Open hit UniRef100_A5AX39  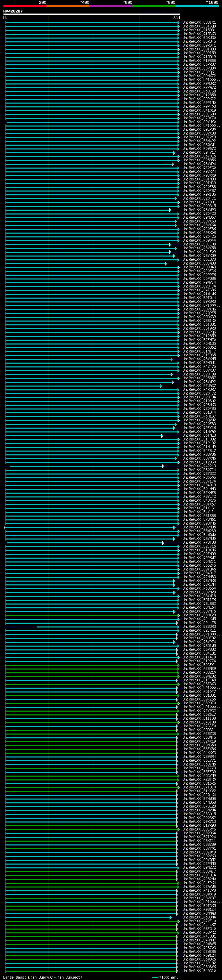(x=199, y=317)
